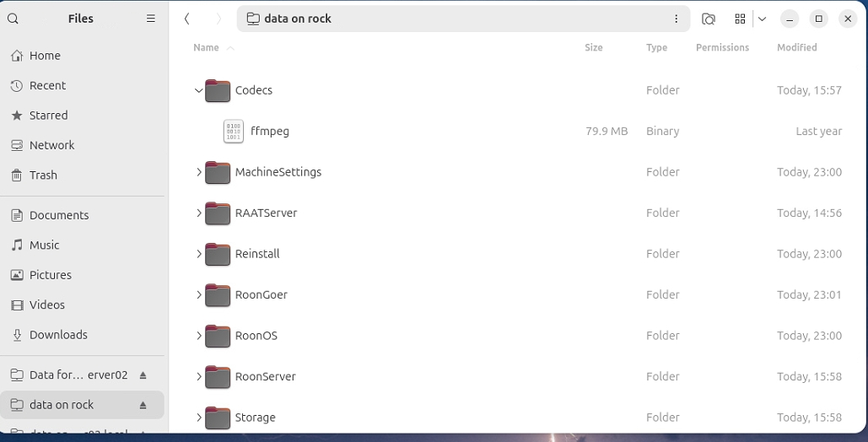Open the view options dropdown arrow
This screenshot has height=442, width=868.
762,19
